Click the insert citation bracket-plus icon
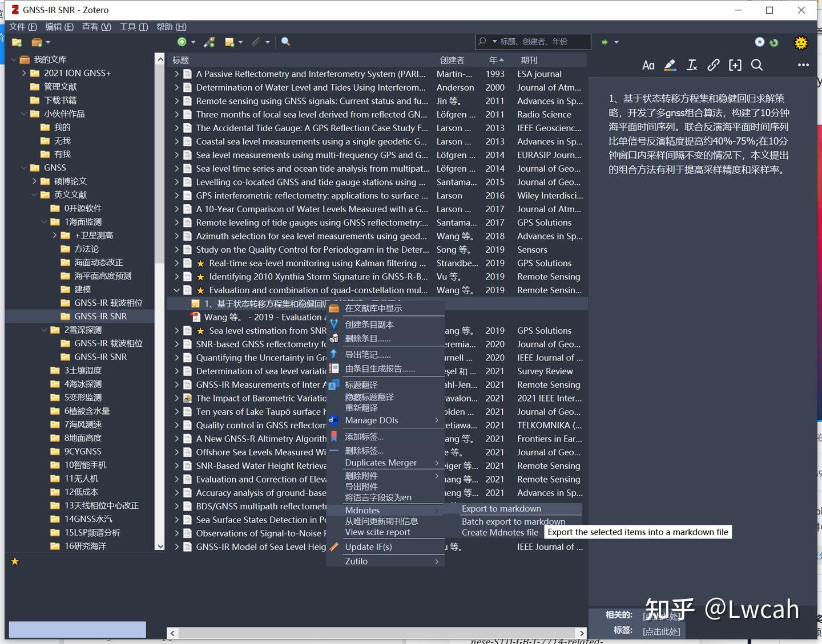The height and width of the screenshot is (644, 822). (735, 65)
